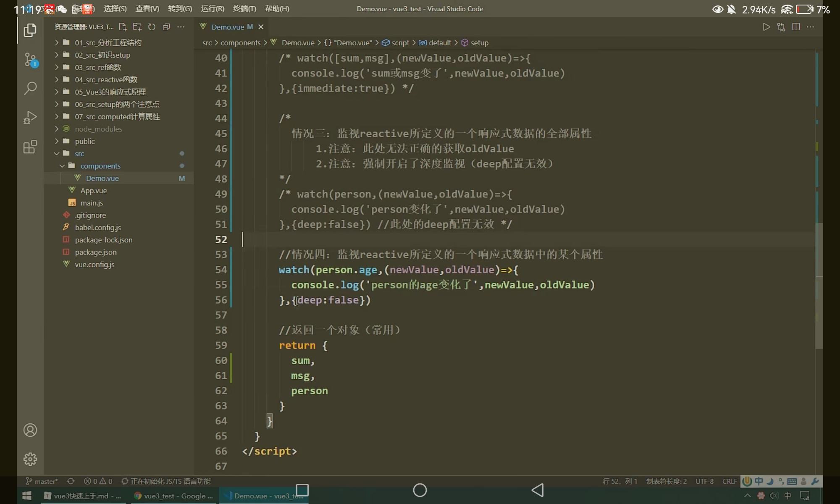The height and width of the screenshot is (504, 840).
Task: Open App.vue in the file tree
Action: click(94, 191)
